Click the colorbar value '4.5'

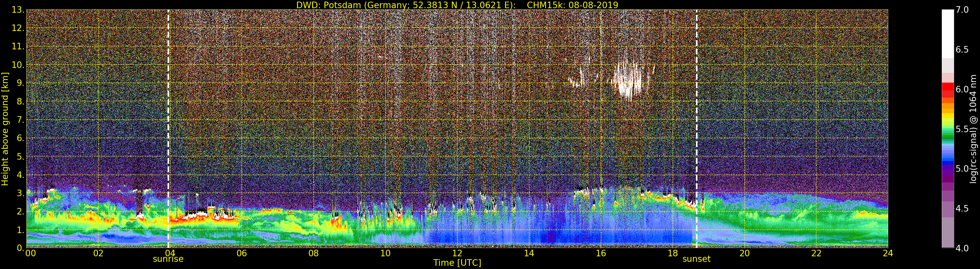(962, 209)
